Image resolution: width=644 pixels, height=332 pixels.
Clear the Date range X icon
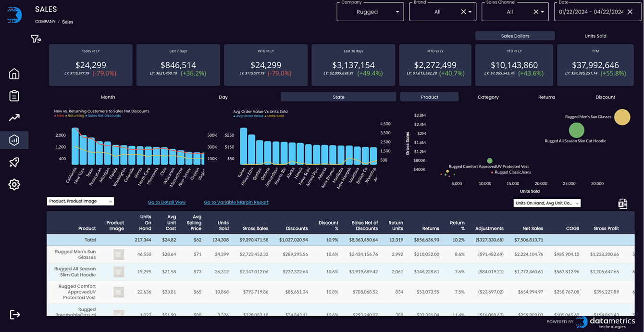click(x=630, y=12)
